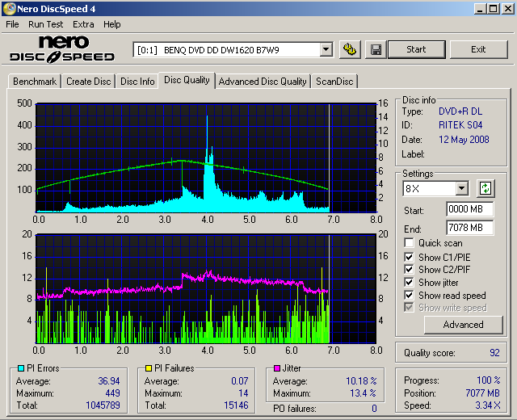Click the Exit button
This screenshot has height=420, width=517.
[478, 49]
